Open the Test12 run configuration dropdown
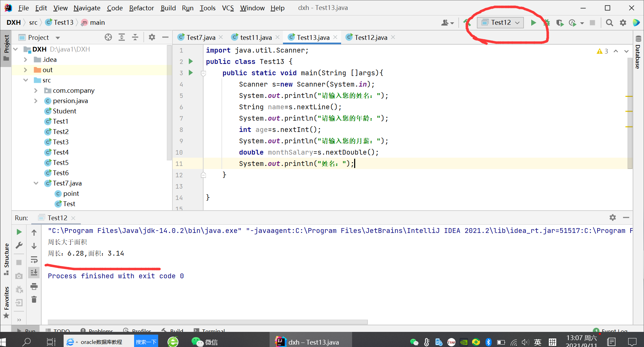 click(x=500, y=23)
